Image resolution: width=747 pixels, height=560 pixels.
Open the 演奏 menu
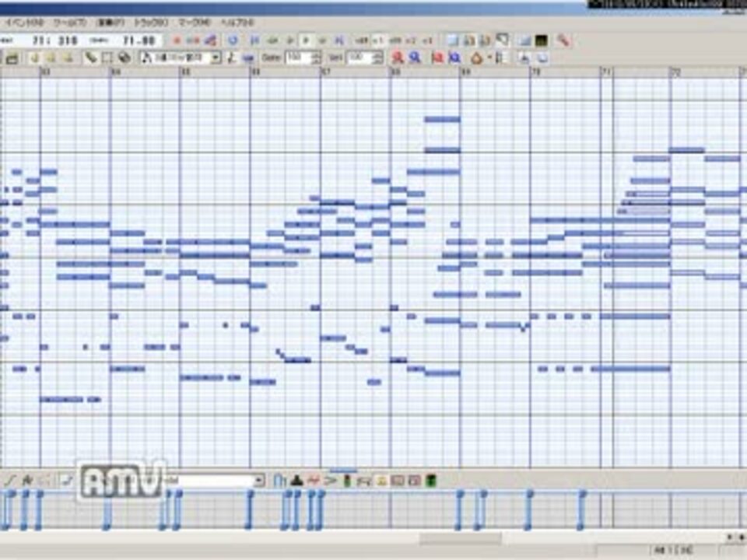110,23
